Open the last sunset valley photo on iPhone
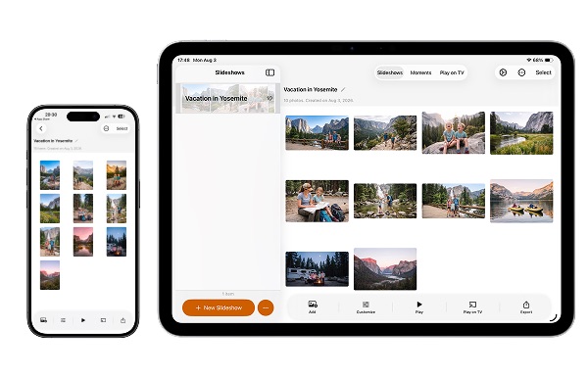The image size is (588, 377). (x=50, y=275)
